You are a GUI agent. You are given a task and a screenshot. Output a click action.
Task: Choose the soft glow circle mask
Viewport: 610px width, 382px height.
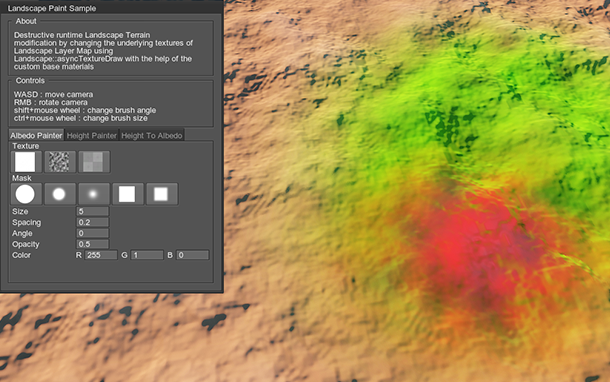(x=94, y=194)
